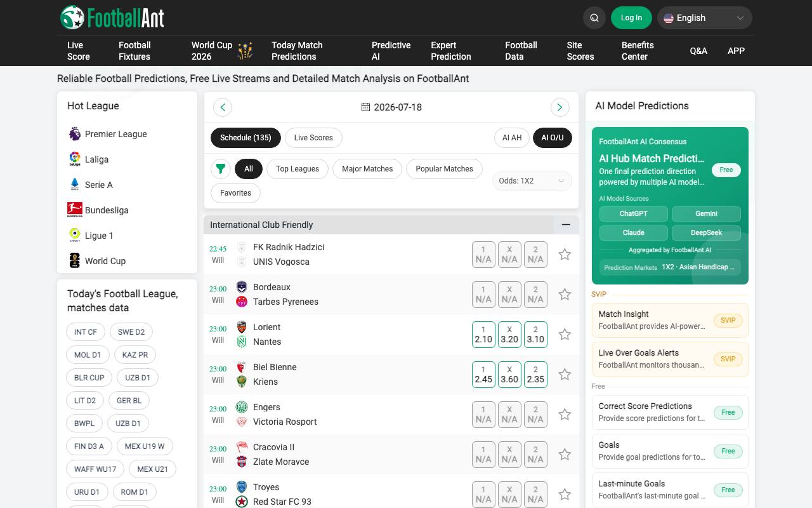Favorite Lorient vs Nantes star

tap(565, 335)
